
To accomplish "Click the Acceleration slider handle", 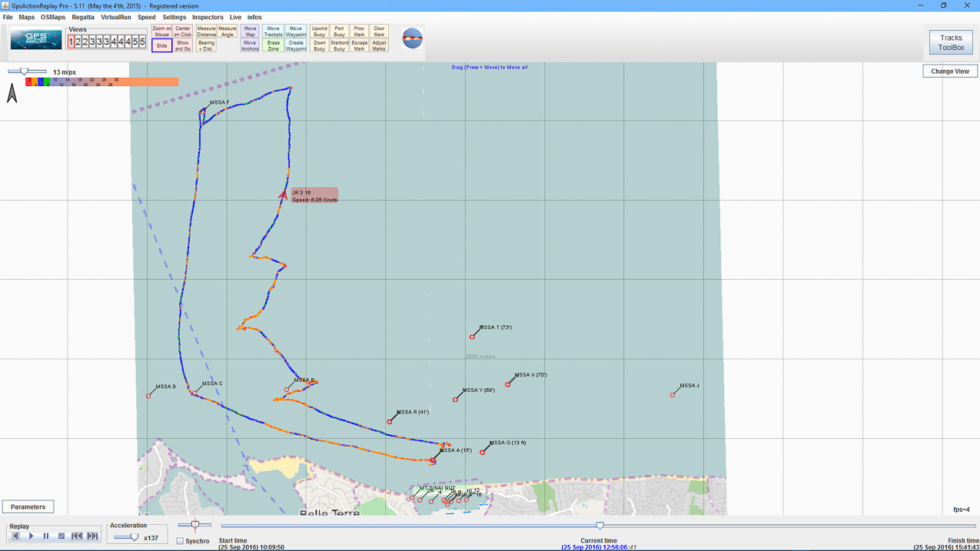I will pos(135,537).
